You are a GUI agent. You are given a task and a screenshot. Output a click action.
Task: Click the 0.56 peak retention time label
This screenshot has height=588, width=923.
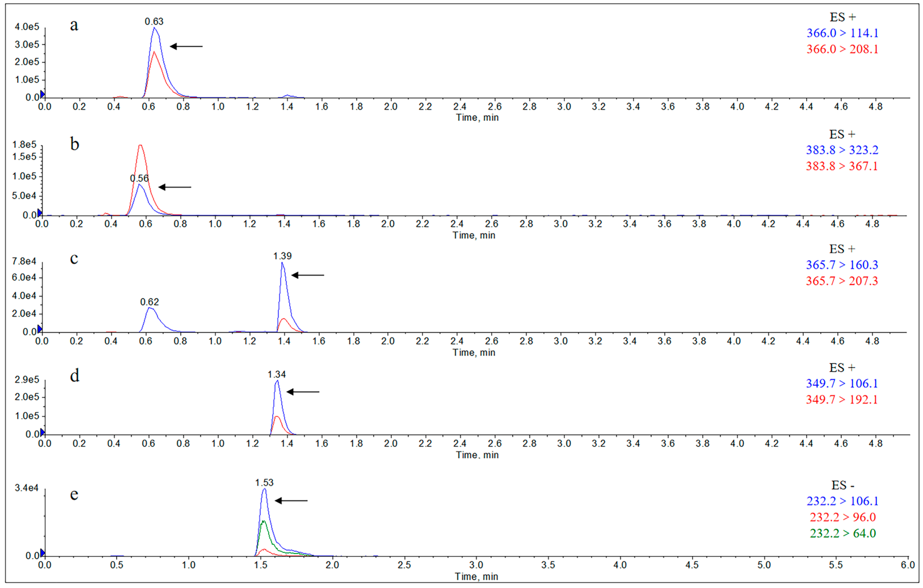[x=139, y=178]
